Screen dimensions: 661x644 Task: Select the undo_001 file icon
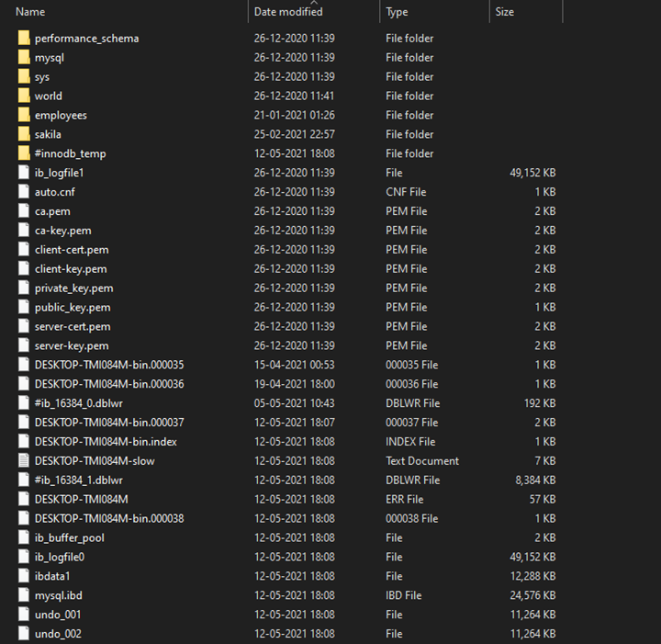pos(24,614)
